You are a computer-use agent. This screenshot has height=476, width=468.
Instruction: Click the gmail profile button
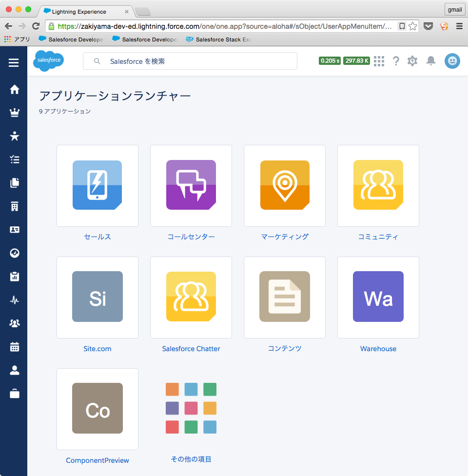455,9
